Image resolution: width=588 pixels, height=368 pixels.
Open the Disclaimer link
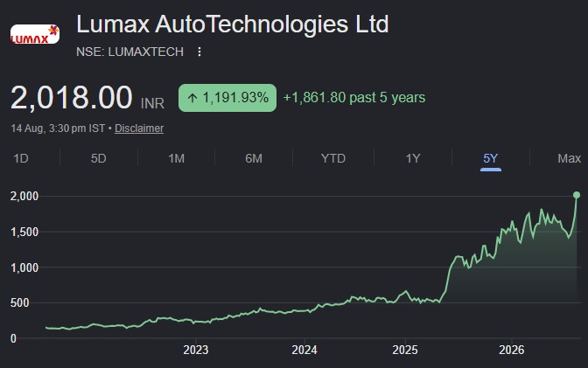tap(139, 128)
